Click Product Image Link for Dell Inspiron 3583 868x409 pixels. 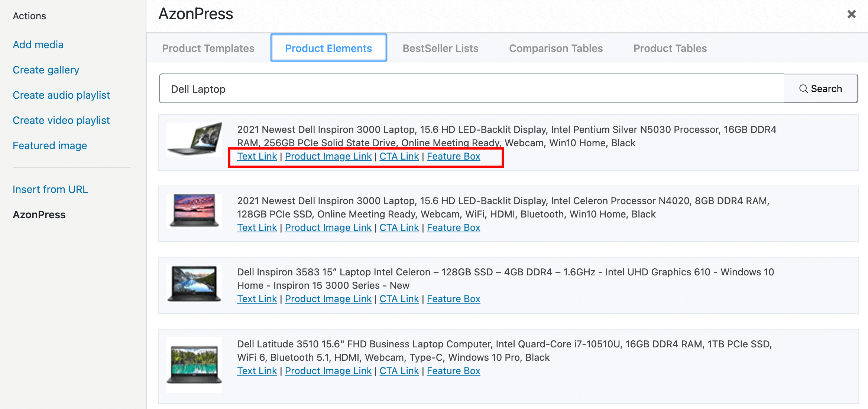tap(328, 299)
